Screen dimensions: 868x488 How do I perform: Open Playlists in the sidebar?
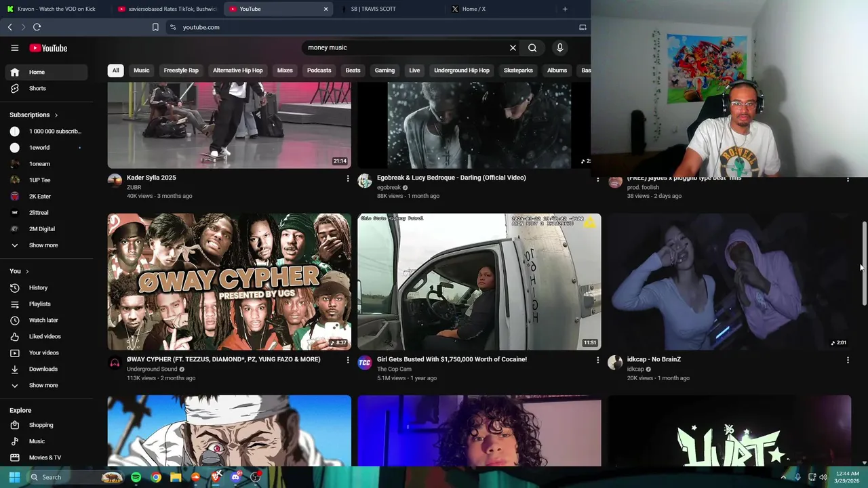pos(46,304)
